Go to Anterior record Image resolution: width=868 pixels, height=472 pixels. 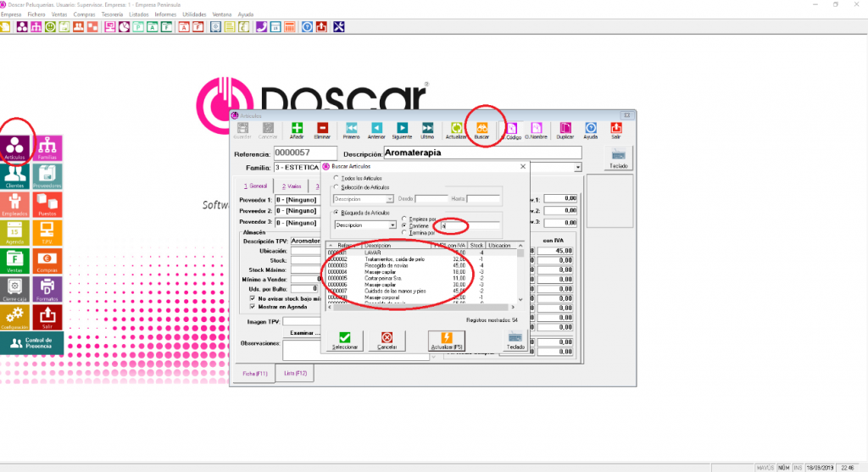(x=376, y=131)
